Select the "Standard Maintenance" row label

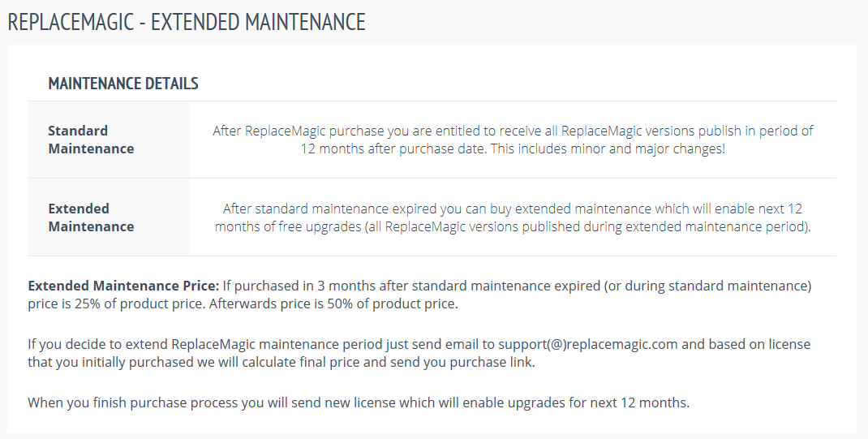click(x=91, y=140)
